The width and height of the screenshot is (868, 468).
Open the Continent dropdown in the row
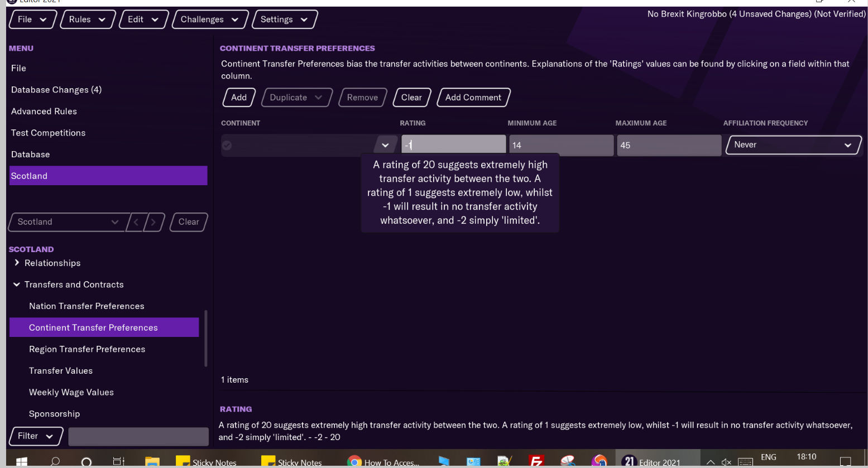[x=385, y=146]
